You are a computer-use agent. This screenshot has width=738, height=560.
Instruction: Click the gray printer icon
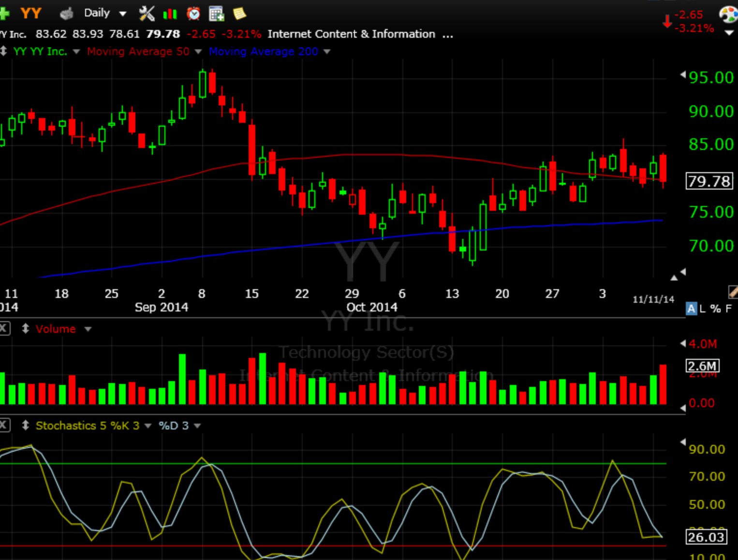point(66,14)
